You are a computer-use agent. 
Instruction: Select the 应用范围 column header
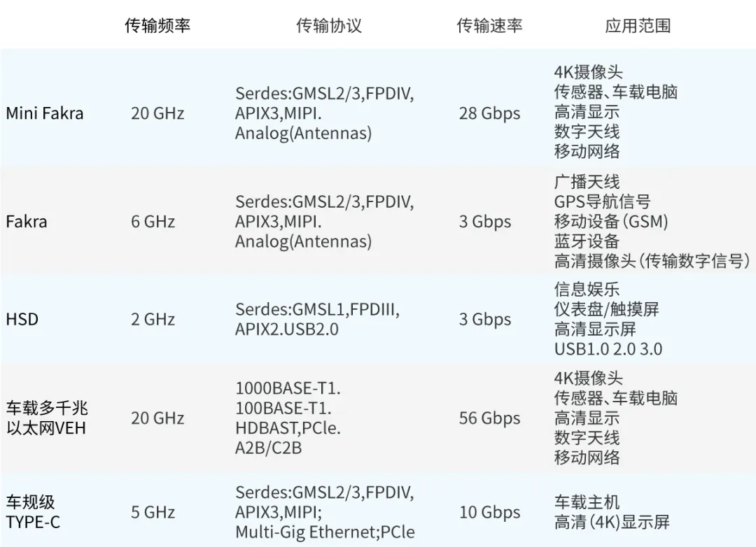[638, 26]
